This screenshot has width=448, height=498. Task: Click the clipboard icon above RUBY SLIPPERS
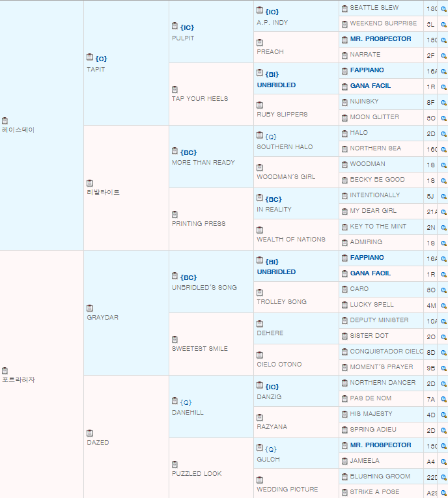[260, 105]
